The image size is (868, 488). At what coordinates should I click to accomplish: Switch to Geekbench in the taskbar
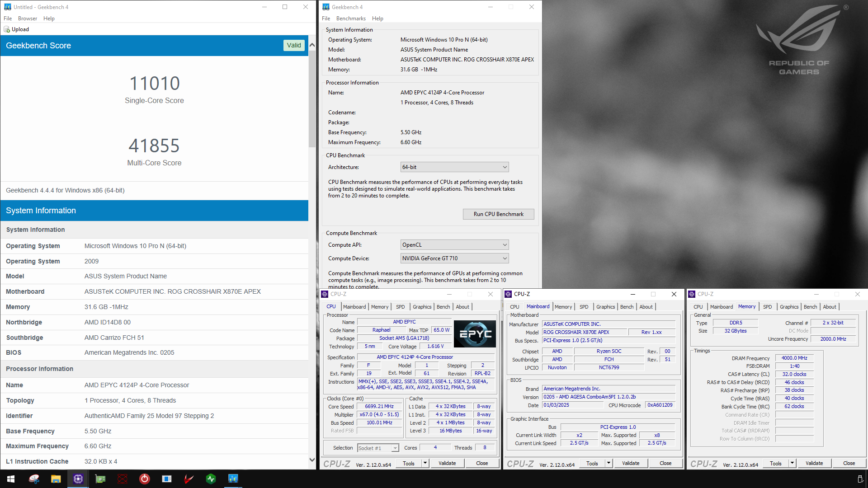pyautogui.click(x=233, y=479)
